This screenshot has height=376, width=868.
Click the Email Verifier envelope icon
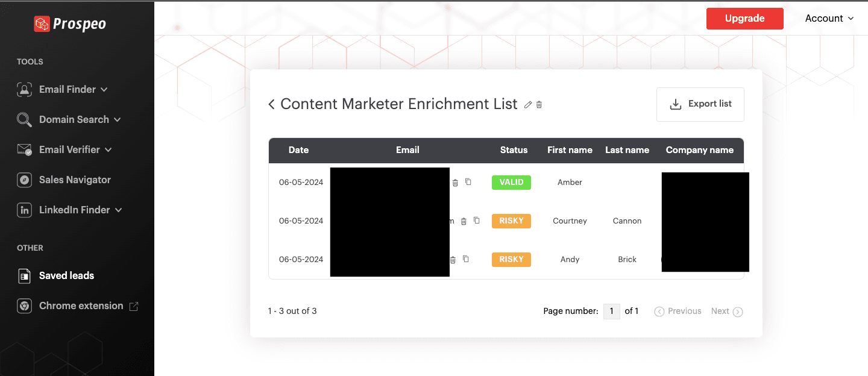coord(24,149)
